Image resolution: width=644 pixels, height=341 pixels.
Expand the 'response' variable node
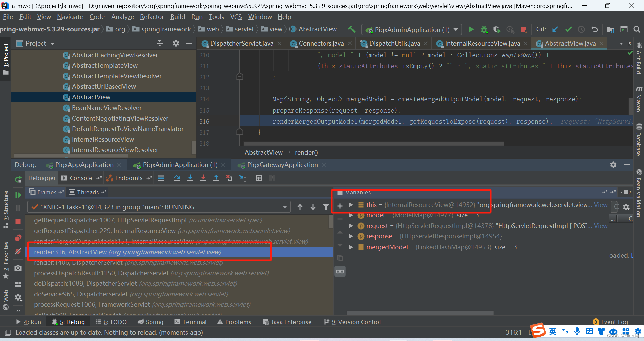click(351, 236)
